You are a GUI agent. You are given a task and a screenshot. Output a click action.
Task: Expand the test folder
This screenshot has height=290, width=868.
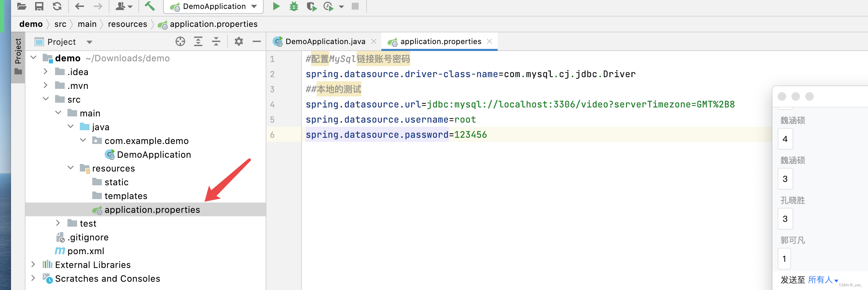coord(58,223)
